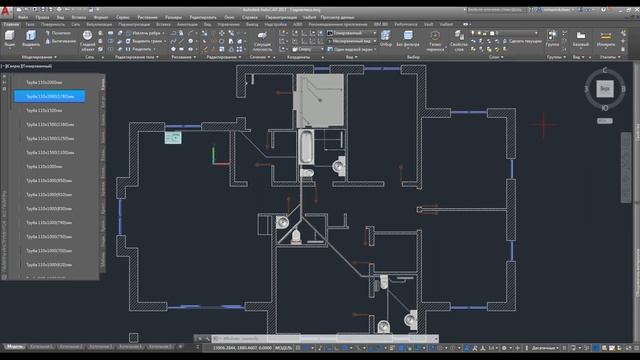Open the Свойства слоя layer properties
Image resolution: width=640 pixels, height=360 pixels.
(x=459, y=41)
